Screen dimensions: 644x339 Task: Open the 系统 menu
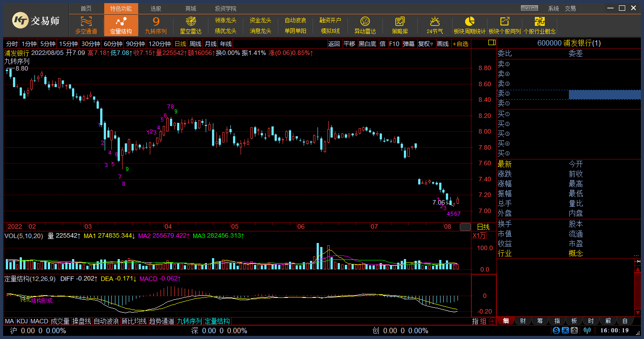554,8
